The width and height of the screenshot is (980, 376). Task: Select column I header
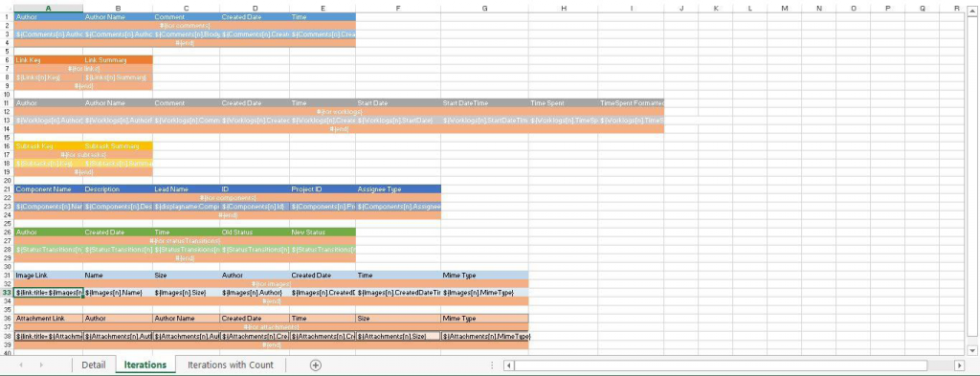pos(631,8)
